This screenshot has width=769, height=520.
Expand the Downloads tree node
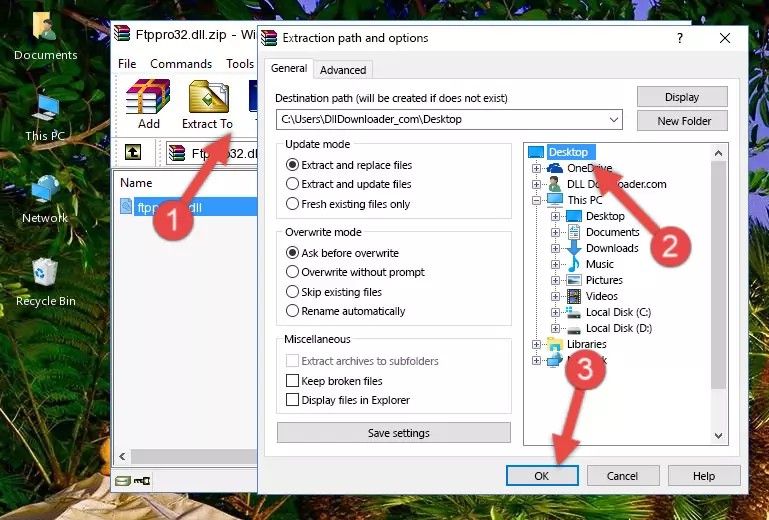point(555,248)
